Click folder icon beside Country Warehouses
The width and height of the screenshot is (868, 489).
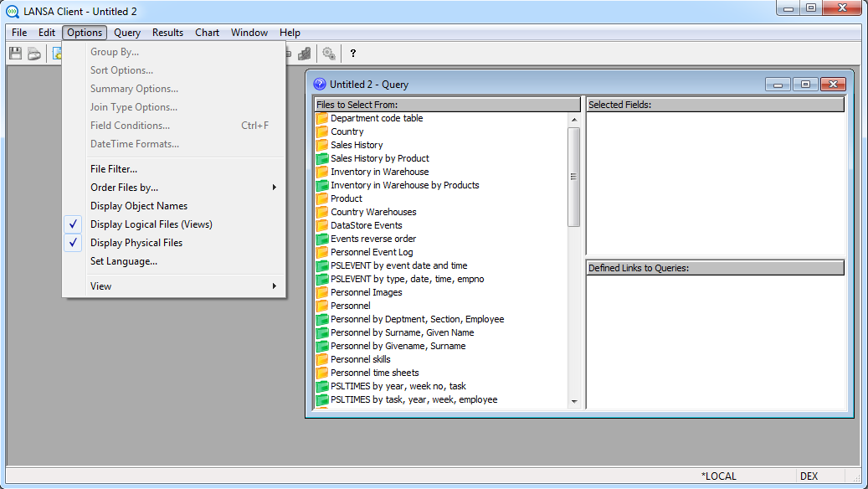pyautogui.click(x=322, y=212)
